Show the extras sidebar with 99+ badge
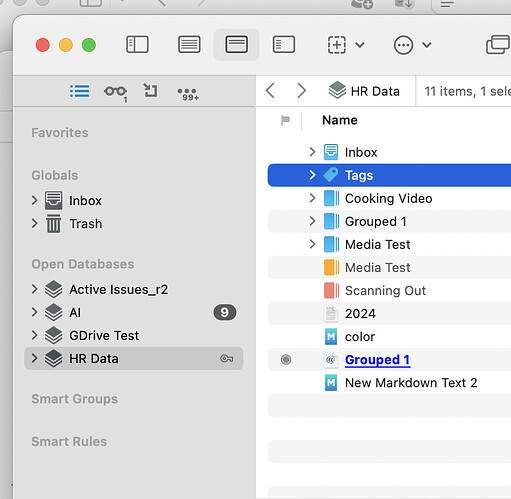 point(188,94)
